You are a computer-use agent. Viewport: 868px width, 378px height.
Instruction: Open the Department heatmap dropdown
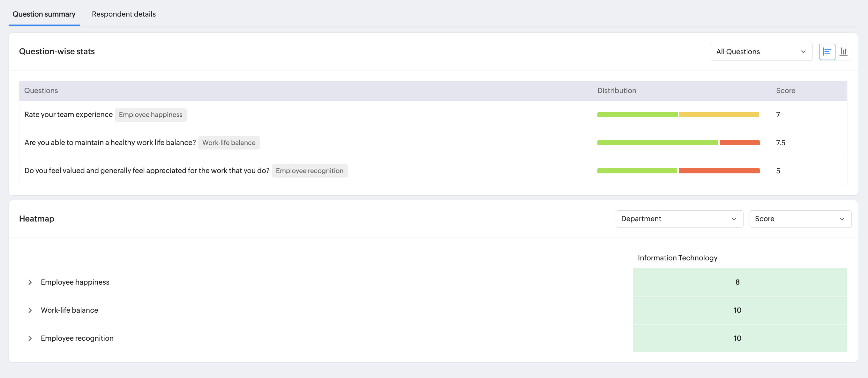tap(679, 219)
